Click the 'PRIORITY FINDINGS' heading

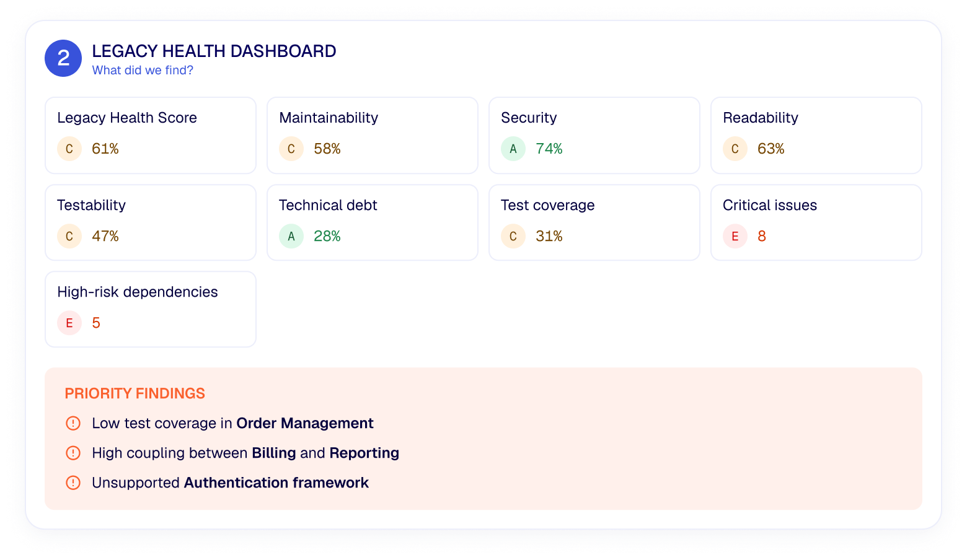click(x=135, y=393)
